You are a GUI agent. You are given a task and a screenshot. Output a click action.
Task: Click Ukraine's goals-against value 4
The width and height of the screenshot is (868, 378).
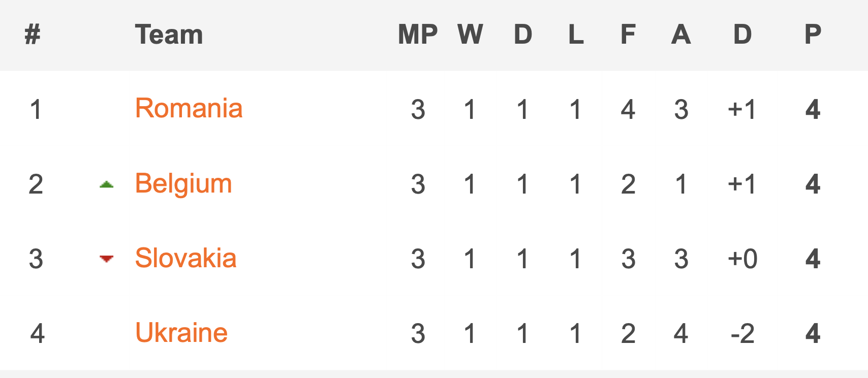[681, 334]
